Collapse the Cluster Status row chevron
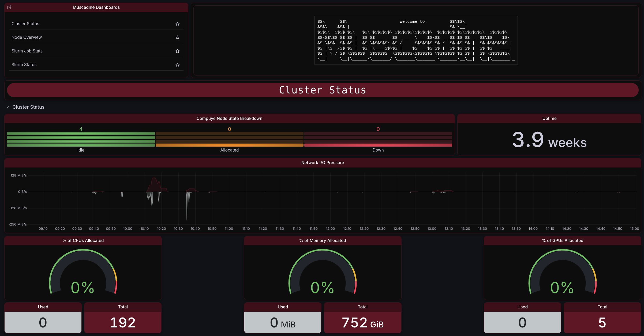Image resolution: width=644 pixels, height=336 pixels. (x=8, y=107)
